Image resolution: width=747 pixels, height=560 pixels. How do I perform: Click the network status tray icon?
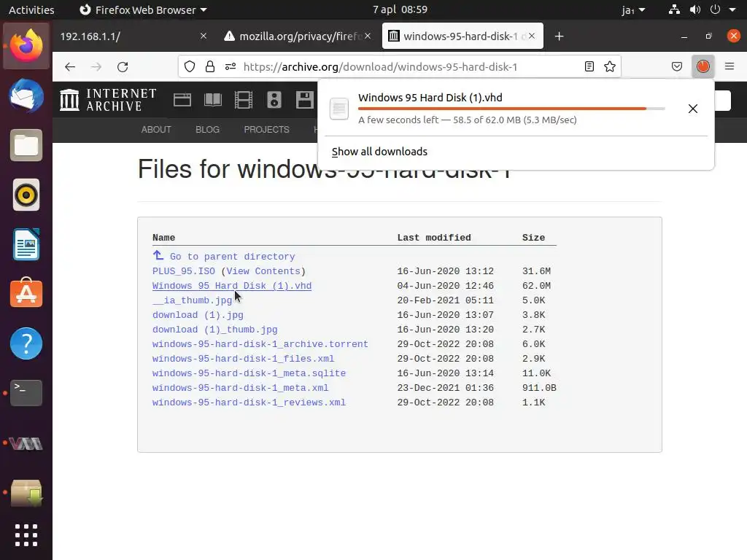coord(674,9)
